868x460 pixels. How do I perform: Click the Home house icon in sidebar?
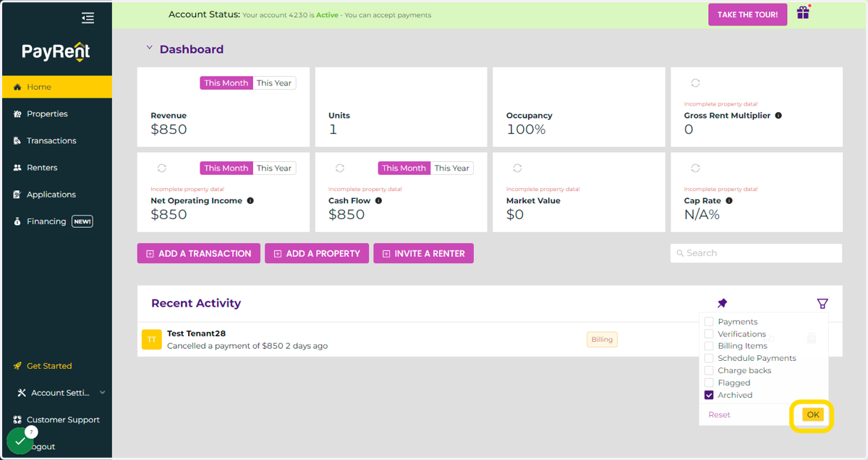(17, 87)
